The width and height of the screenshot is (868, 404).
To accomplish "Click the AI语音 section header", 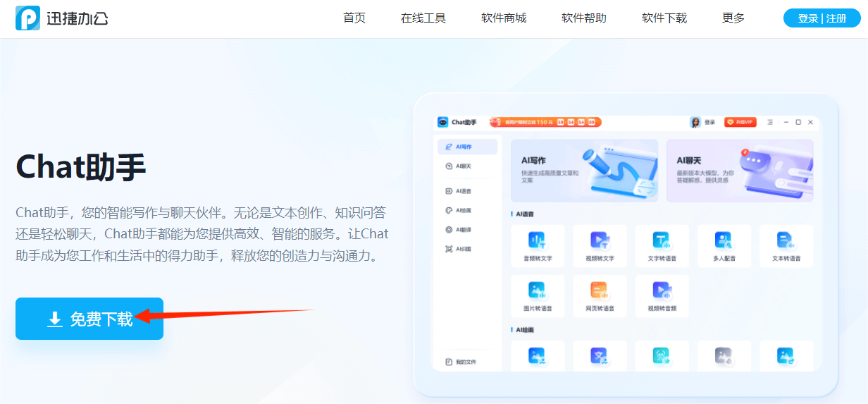I will [x=523, y=214].
